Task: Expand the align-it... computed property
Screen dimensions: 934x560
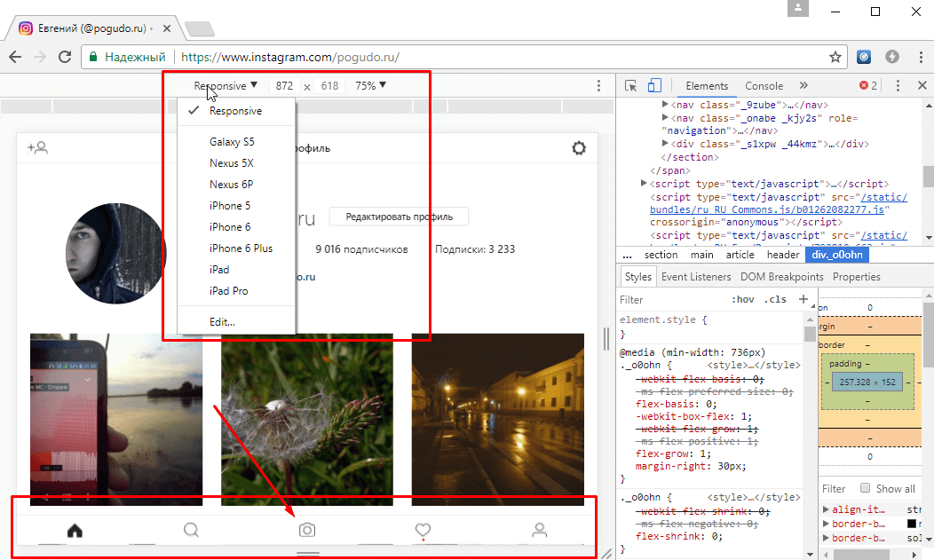Action: coord(826,509)
